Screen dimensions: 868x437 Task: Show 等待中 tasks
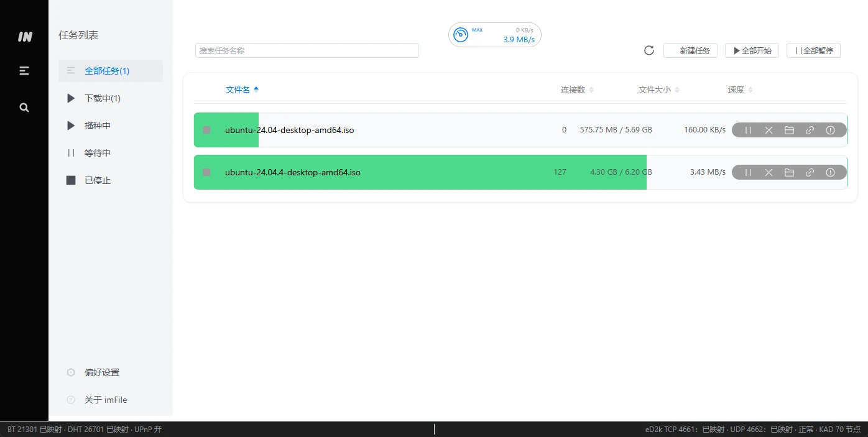pyautogui.click(x=111, y=153)
